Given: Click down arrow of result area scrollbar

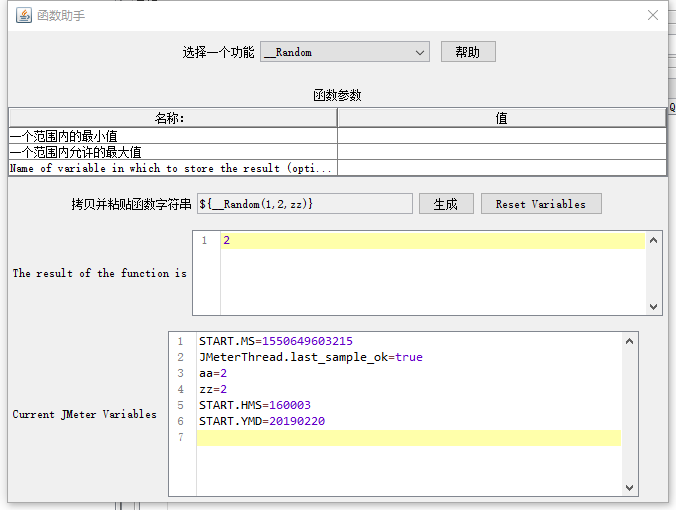Looking at the screenshot, I should pos(654,307).
